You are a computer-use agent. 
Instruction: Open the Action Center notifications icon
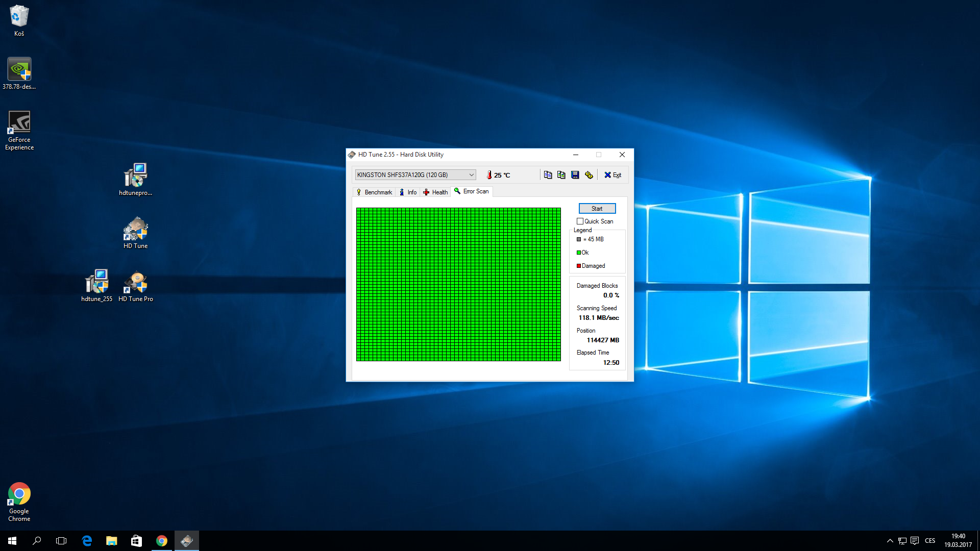[x=915, y=541]
